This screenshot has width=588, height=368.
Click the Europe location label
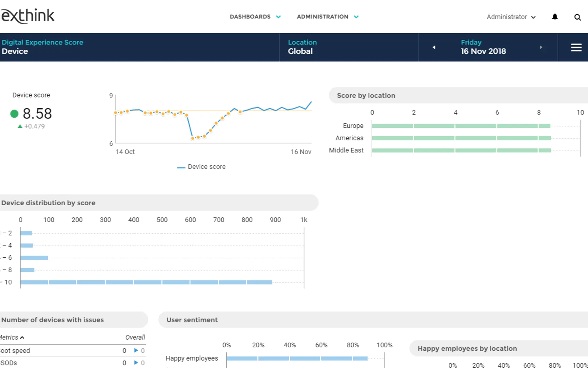353,126
